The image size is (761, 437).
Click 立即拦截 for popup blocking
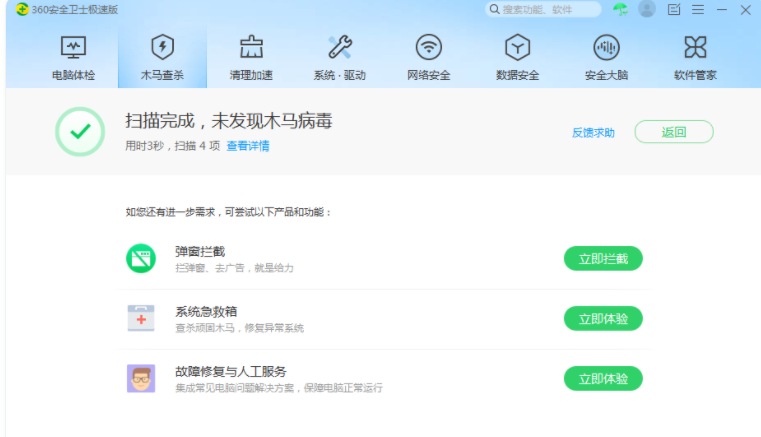click(603, 259)
